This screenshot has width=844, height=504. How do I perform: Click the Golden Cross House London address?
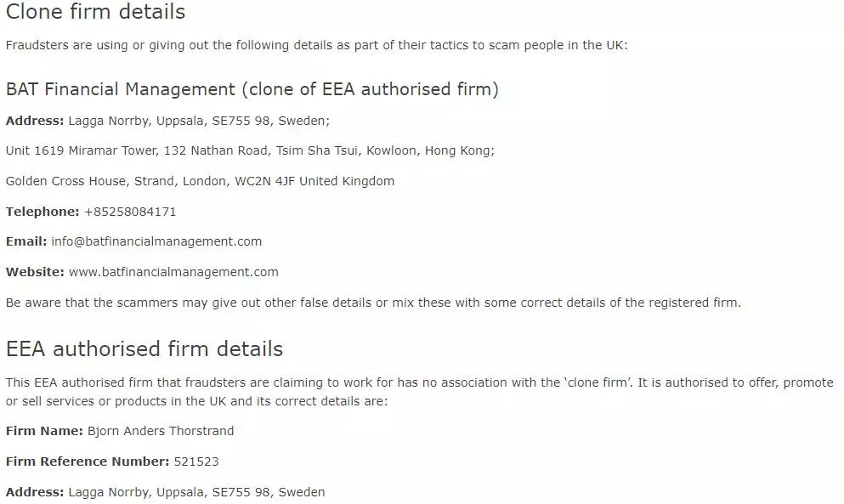coord(200,181)
